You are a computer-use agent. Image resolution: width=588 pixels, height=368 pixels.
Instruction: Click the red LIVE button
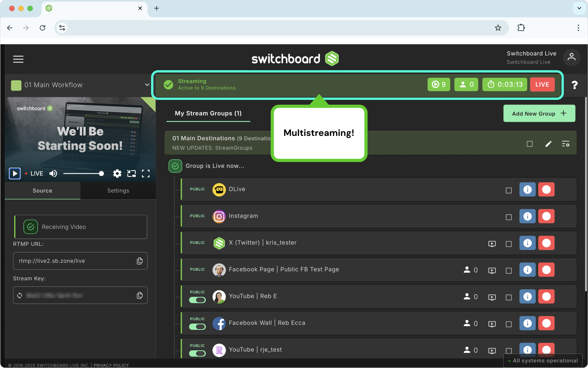(x=542, y=84)
